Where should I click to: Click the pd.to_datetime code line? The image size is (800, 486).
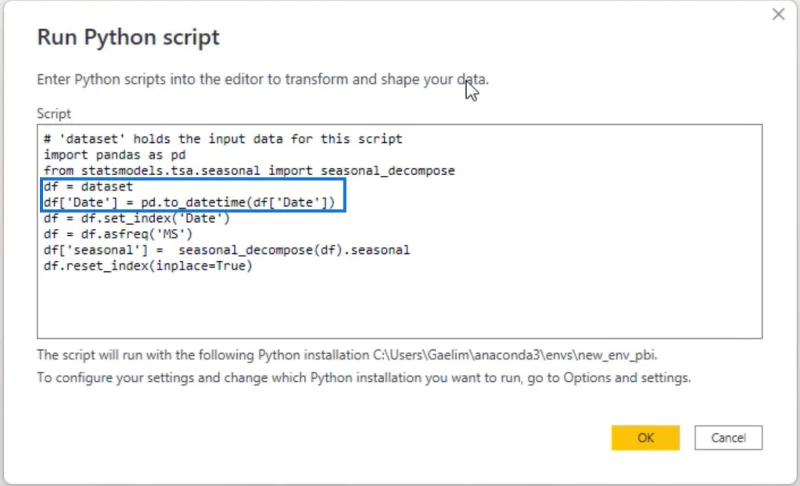click(x=189, y=202)
